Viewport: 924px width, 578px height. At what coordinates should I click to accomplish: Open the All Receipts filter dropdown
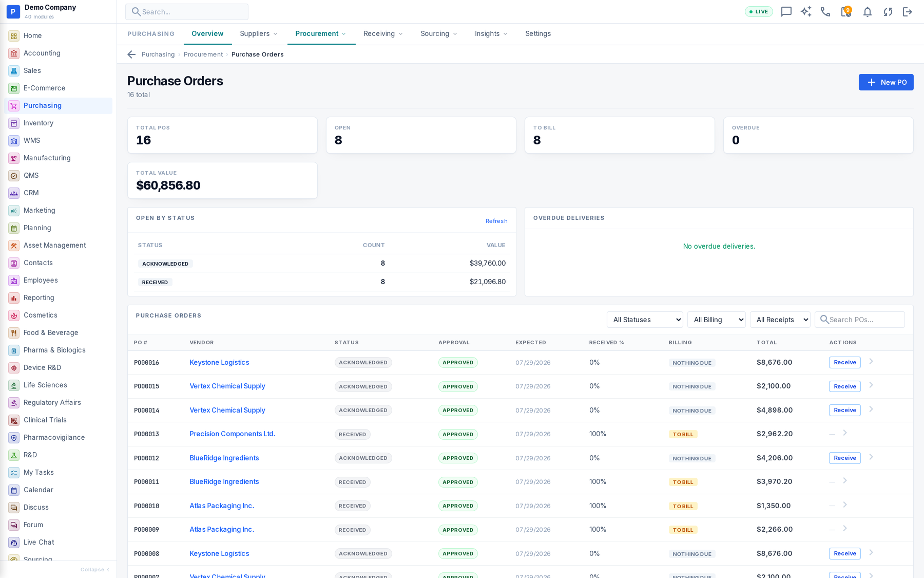780,320
